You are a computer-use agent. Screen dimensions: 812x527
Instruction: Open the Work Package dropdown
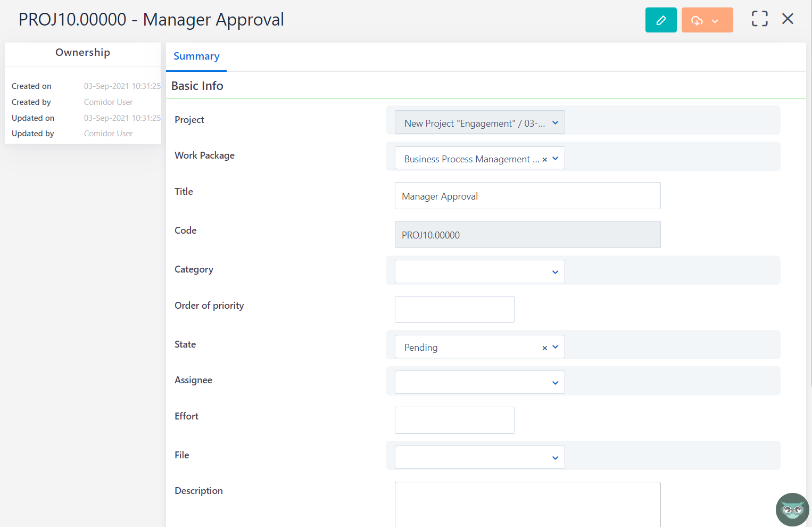point(555,158)
